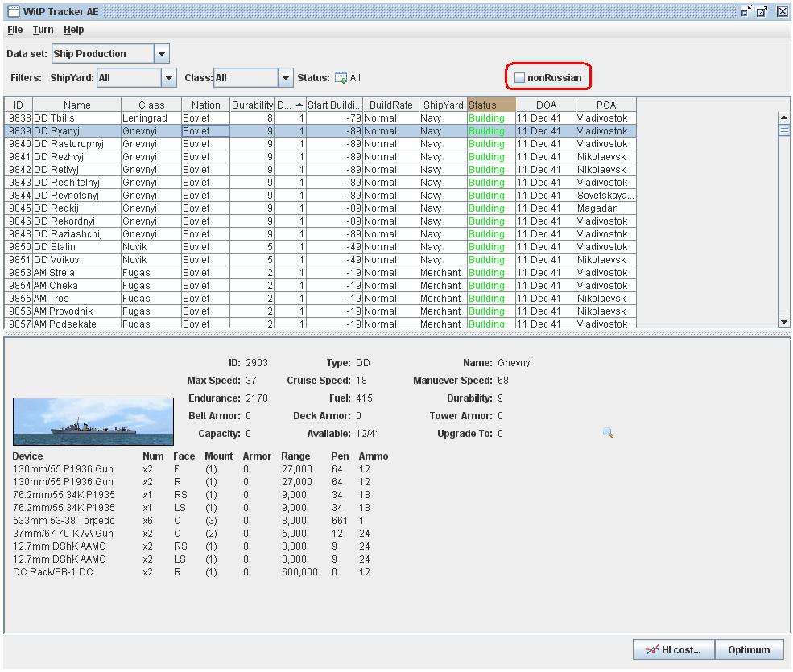793x672 pixels.
Task: Select the DD Tbilisi row
Action: click(77, 118)
